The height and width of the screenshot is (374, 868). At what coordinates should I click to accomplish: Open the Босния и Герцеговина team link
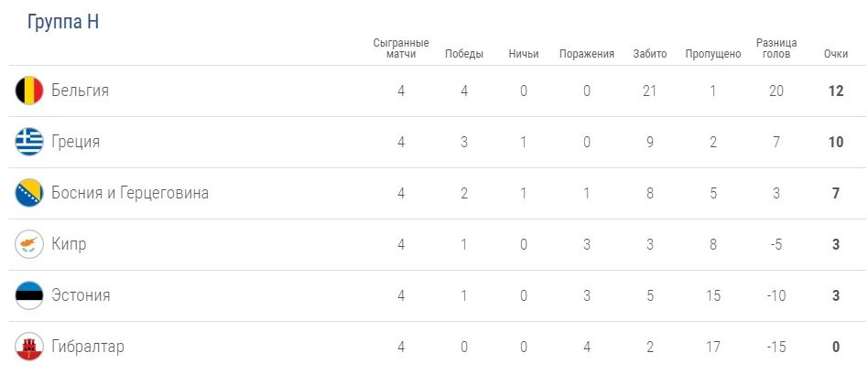coord(130,193)
